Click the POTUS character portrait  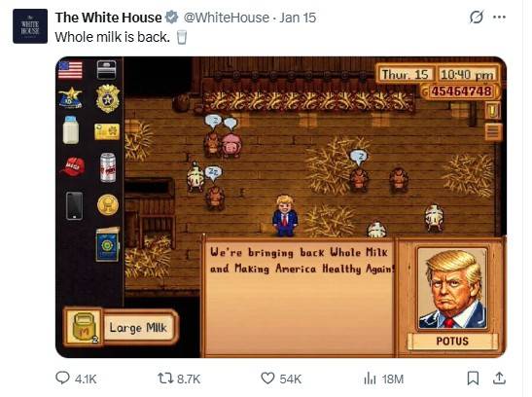click(452, 288)
